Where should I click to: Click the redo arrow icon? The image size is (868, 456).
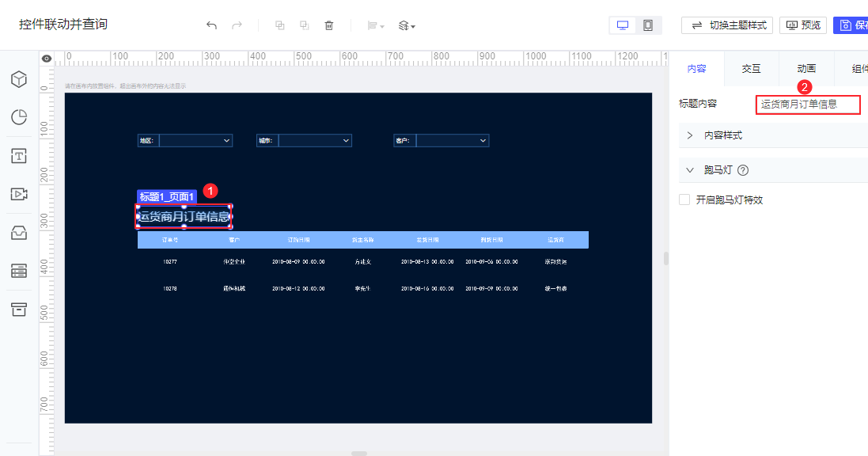click(237, 25)
